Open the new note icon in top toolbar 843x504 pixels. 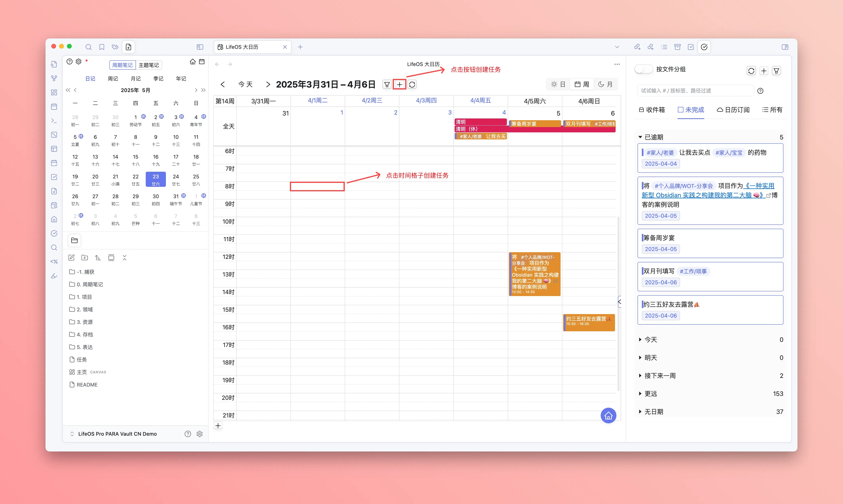[128, 47]
